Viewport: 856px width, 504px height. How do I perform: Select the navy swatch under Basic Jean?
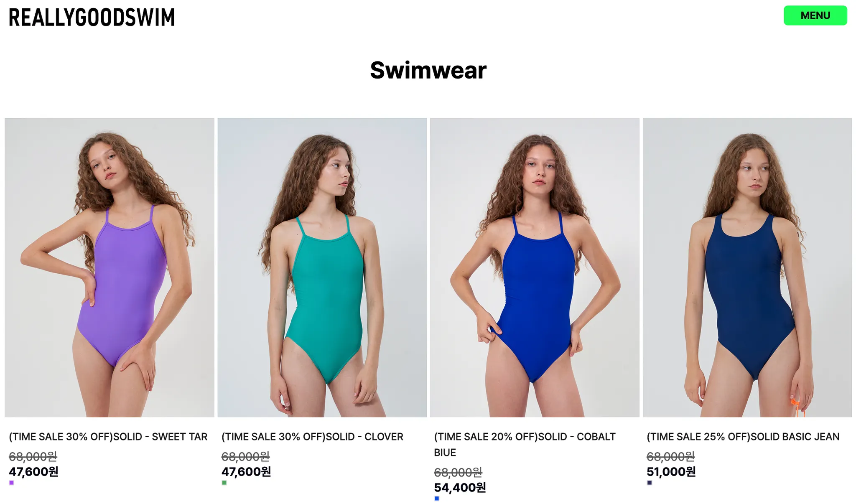click(x=650, y=483)
